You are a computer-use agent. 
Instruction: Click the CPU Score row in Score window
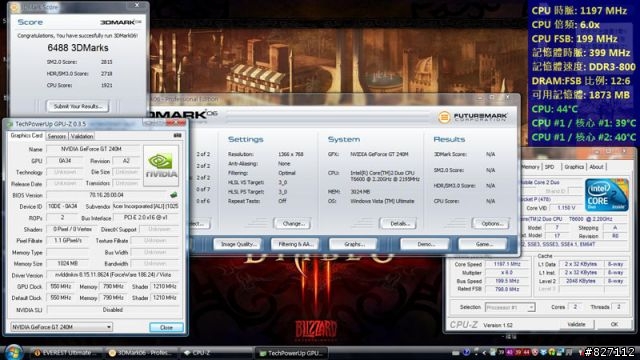tap(79, 85)
